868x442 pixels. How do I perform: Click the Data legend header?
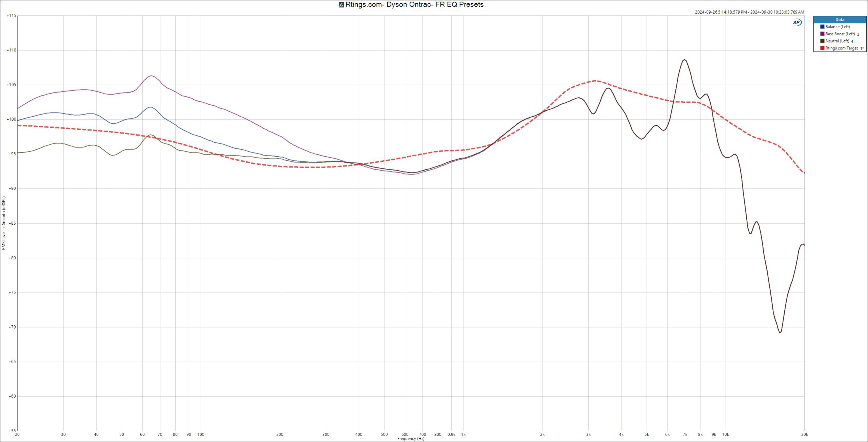pyautogui.click(x=840, y=19)
